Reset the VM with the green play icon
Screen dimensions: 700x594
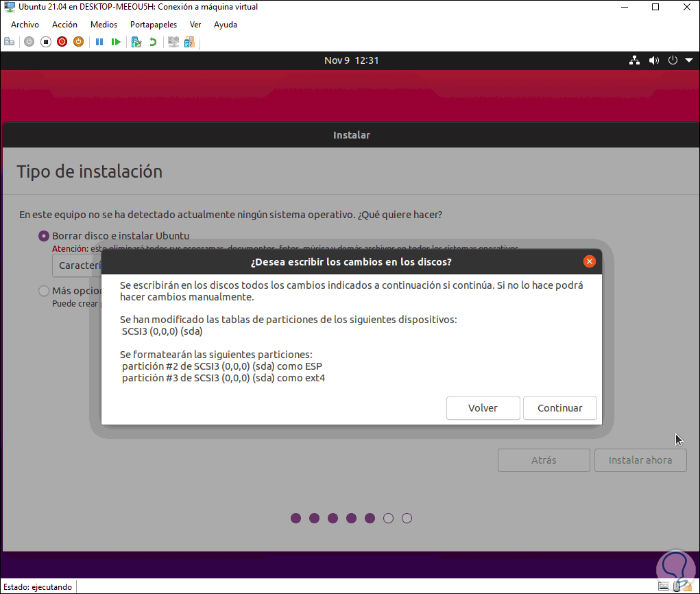click(116, 42)
